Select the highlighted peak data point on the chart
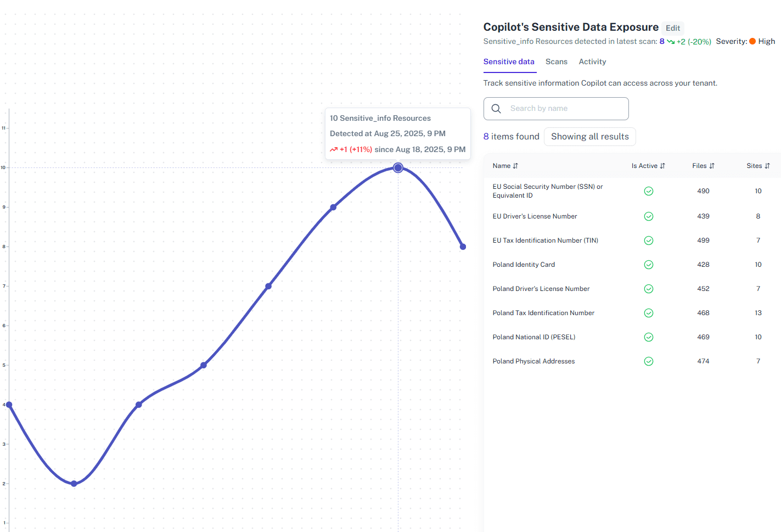The height and width of the screenshot is (532, 781). coord(397,167)
